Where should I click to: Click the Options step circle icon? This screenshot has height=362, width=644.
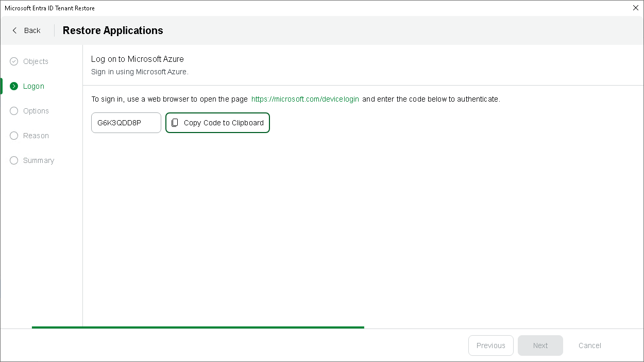coord(14,111)
